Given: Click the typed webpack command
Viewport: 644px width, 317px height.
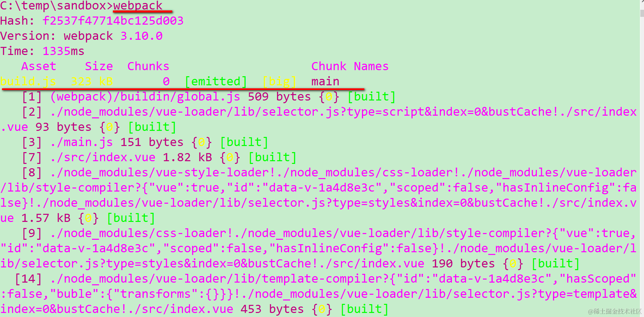Looking at the screenshot, I should tap(138, 6).
